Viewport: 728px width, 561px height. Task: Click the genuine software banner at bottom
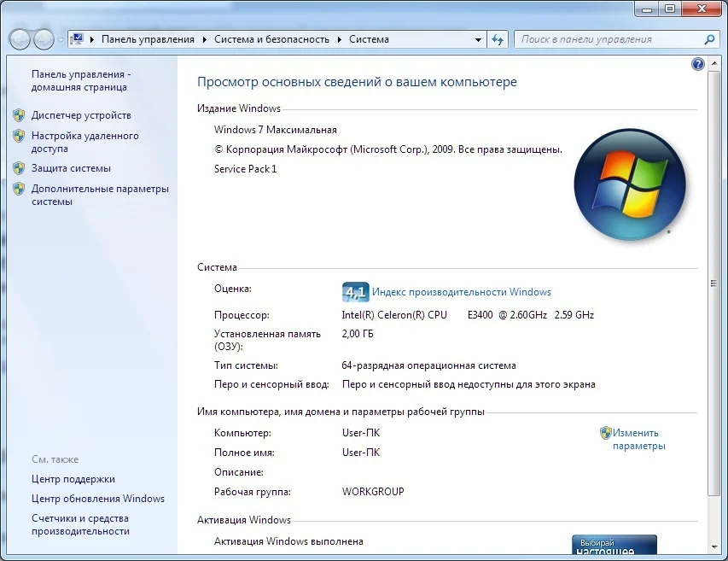point(614,545)
